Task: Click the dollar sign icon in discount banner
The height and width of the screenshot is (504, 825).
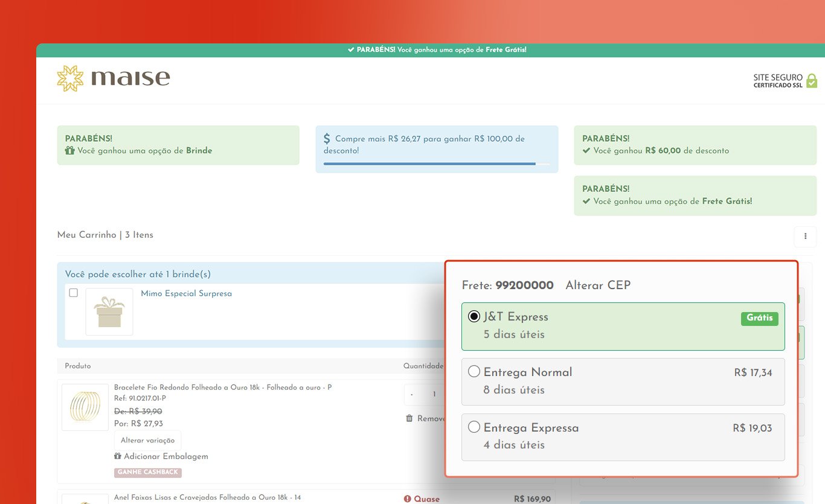Action: tap(327, 139)
